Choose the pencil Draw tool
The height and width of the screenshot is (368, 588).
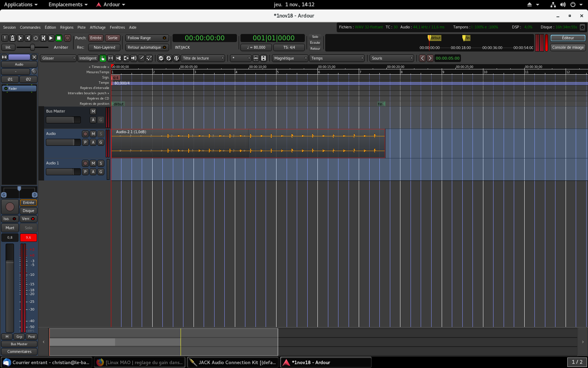click(141, 58)
